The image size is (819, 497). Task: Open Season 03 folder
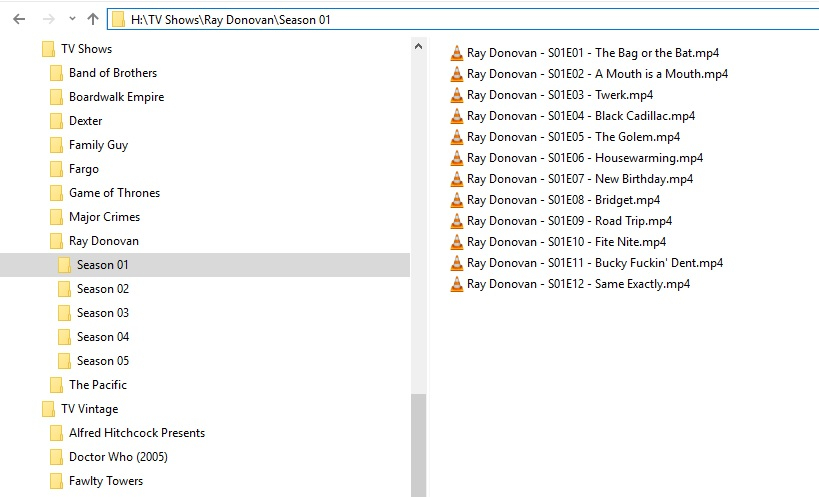pos(103,313)
